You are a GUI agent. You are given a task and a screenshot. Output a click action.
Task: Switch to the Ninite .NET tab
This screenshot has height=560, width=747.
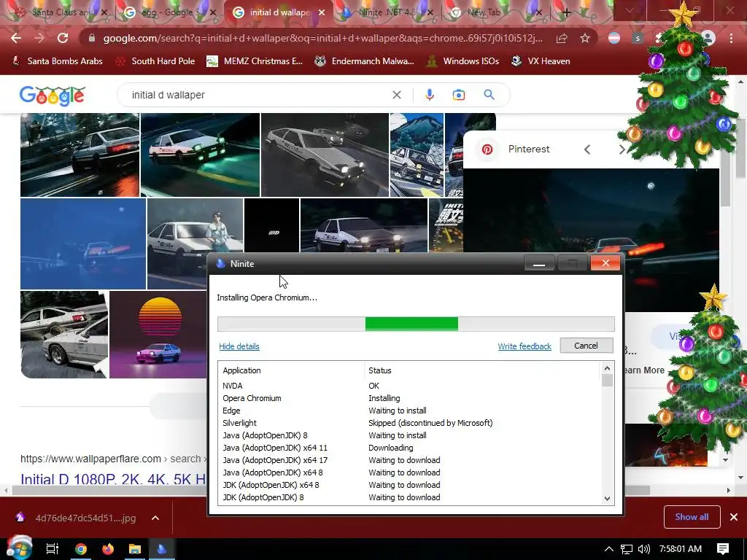coord(386,12)
